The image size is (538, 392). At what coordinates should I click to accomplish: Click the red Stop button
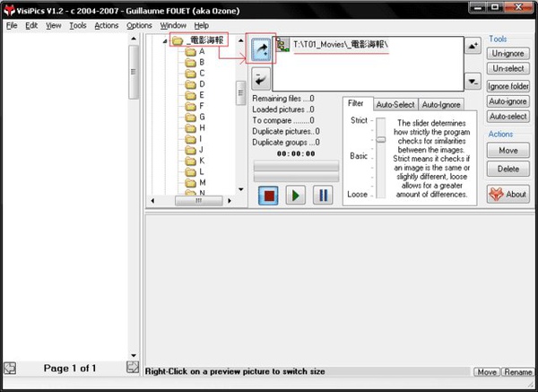point(268,196)
